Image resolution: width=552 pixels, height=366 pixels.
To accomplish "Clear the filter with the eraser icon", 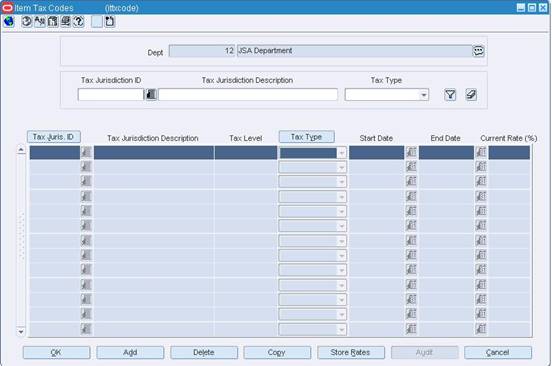I will point(471,95).
